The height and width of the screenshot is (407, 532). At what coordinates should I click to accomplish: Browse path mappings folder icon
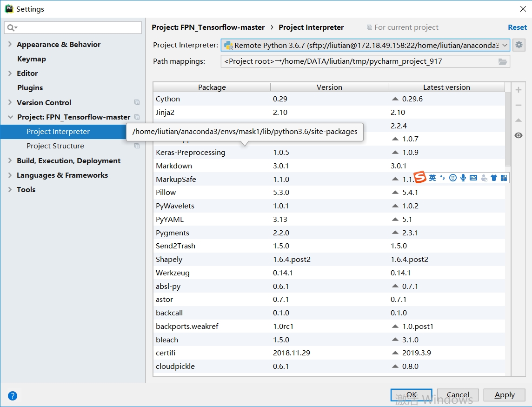[x=503, y=61]
